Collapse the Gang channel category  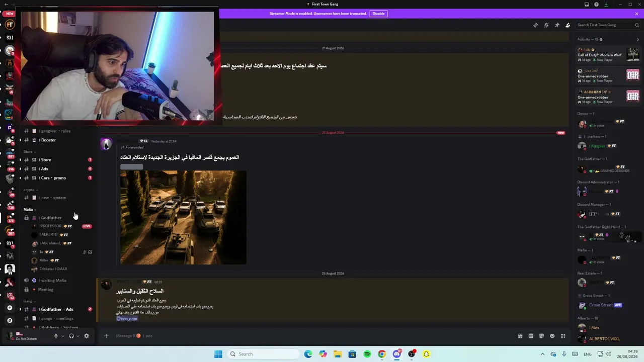coord(29,301)
